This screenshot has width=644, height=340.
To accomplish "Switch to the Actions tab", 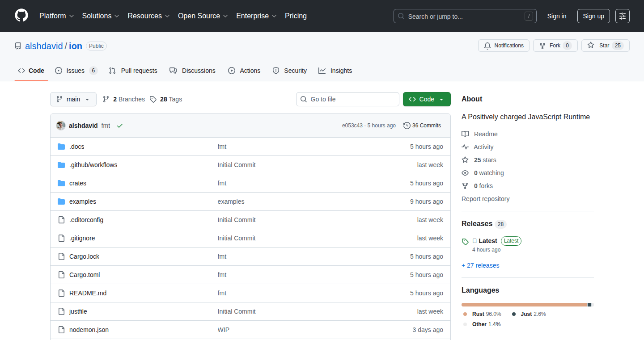I will (x=244, y=71).
